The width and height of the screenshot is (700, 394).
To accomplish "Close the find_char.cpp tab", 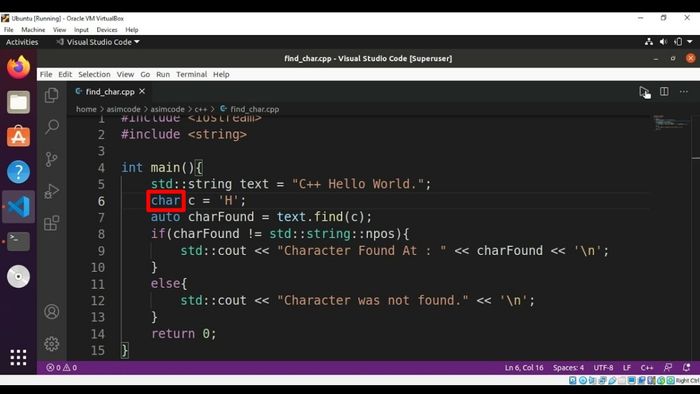I will 142,91.
